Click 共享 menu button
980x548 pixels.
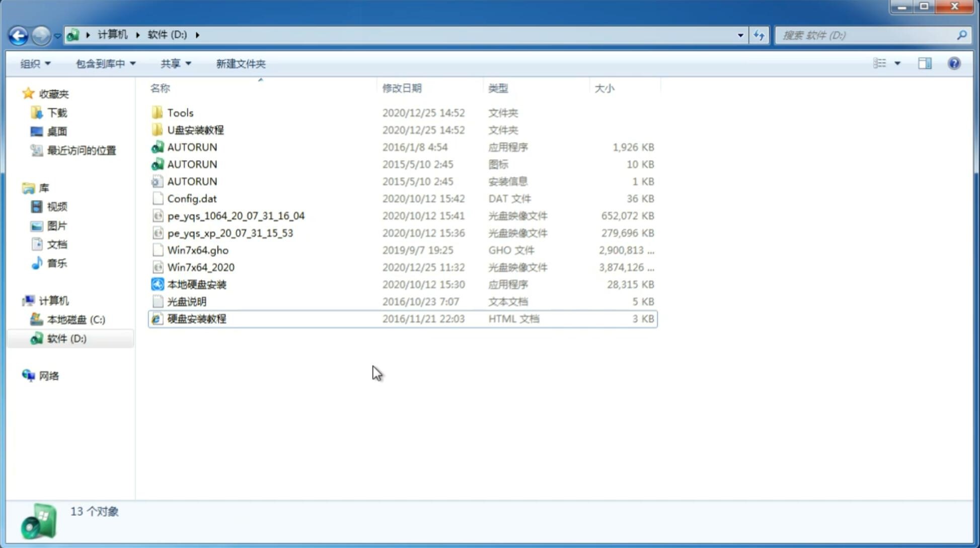[174, 63]
